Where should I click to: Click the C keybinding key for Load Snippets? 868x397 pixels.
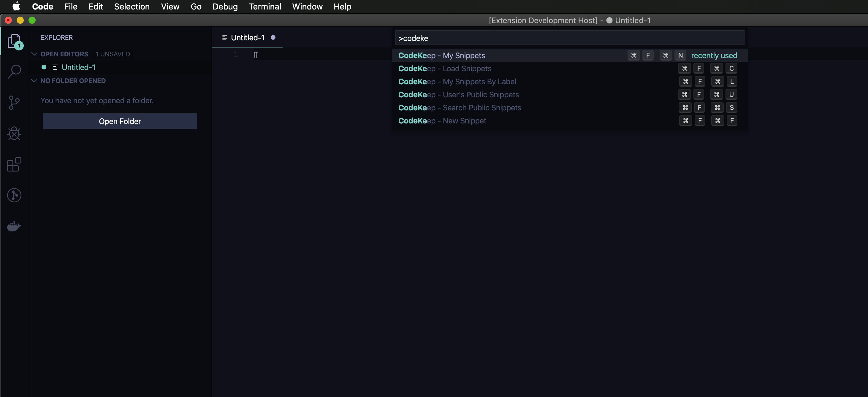point(731,68)
